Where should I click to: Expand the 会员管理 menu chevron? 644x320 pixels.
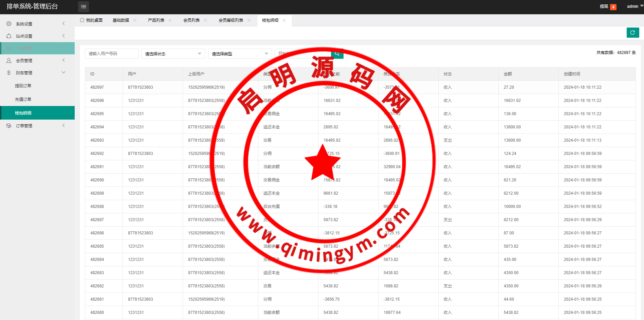click(x=63, y=60)
